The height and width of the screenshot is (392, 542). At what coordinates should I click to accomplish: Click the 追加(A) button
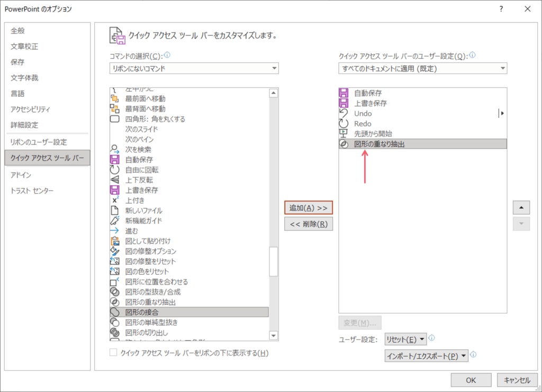coord(308,207)
